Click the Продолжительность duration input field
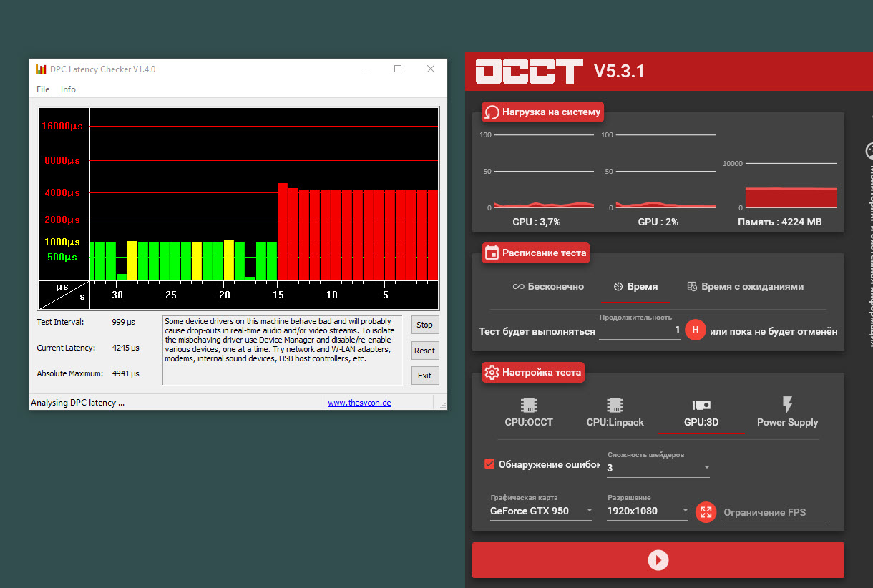The width and height of the screenshot is (873, 588). coord(640,330)
